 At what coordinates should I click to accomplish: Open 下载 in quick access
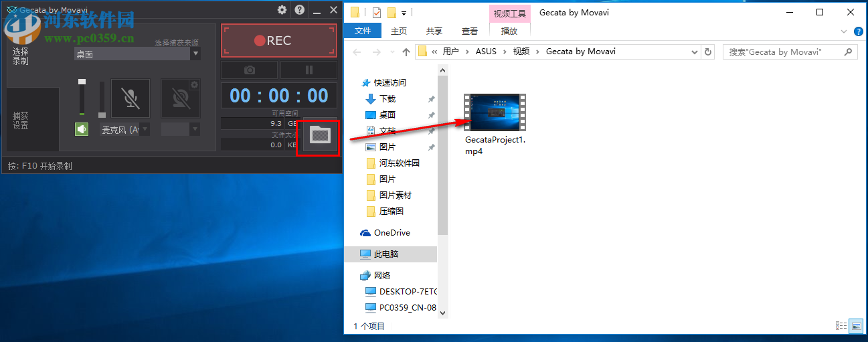click(x=387, y=99)
